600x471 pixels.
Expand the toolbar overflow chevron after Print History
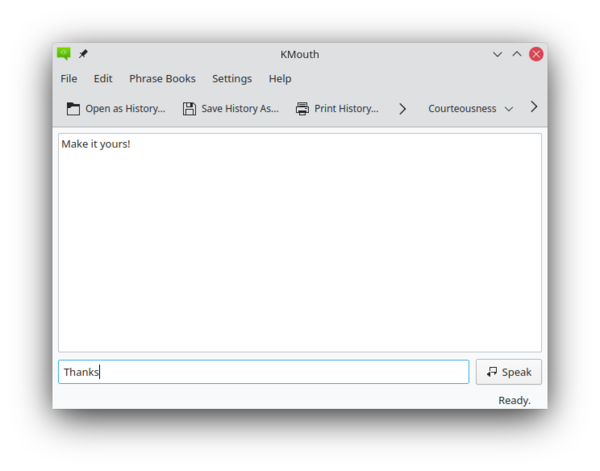(402, 108)
